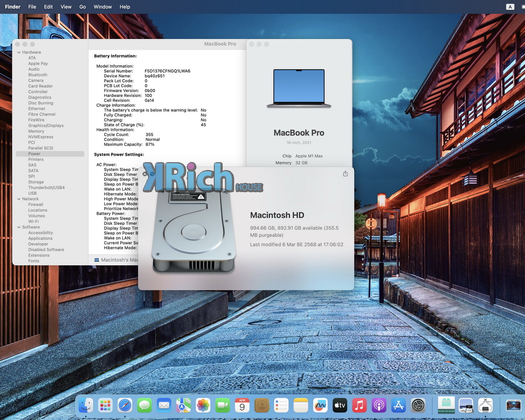Open System Settings gear in Dock
Image resolution: width=525 pixels, height=420 pixels.
tap(418, 406)
